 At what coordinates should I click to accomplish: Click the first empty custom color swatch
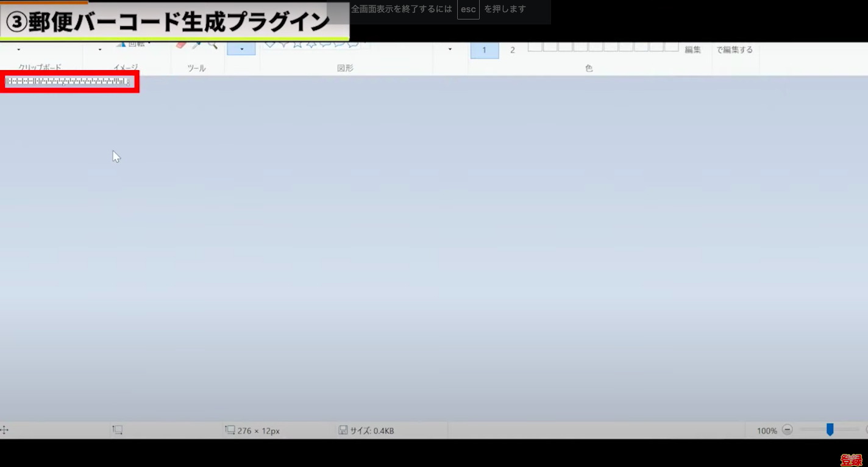535,47
